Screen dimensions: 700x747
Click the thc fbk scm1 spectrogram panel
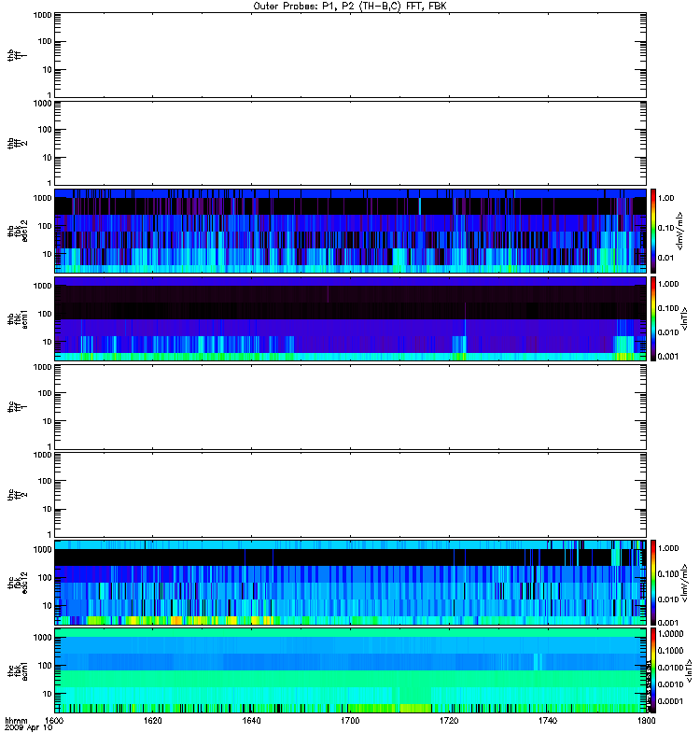350,670
